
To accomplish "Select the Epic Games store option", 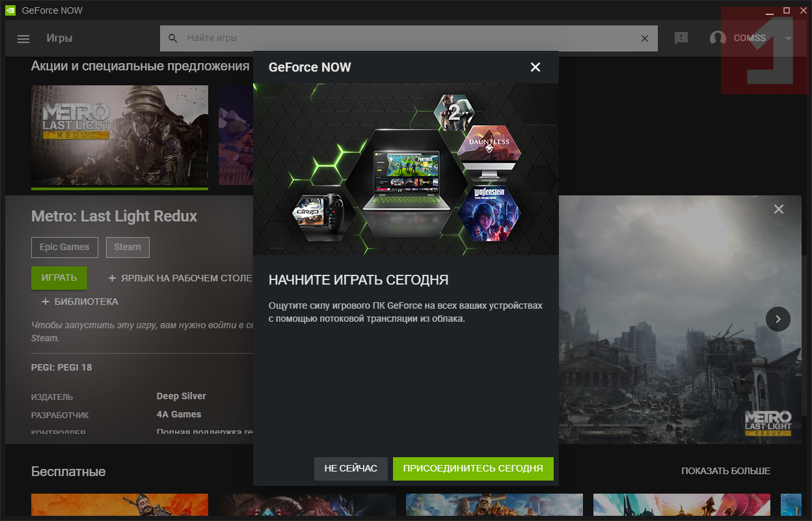I will (64, 247).
